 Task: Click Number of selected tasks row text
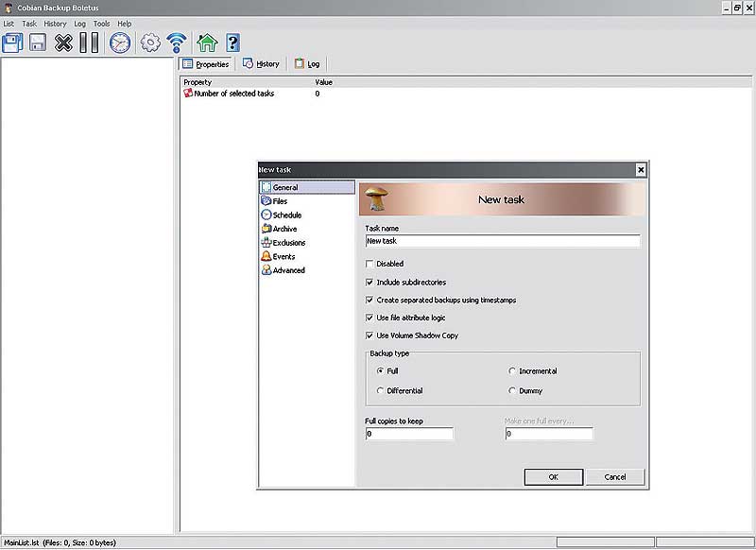tap(233, 94)
